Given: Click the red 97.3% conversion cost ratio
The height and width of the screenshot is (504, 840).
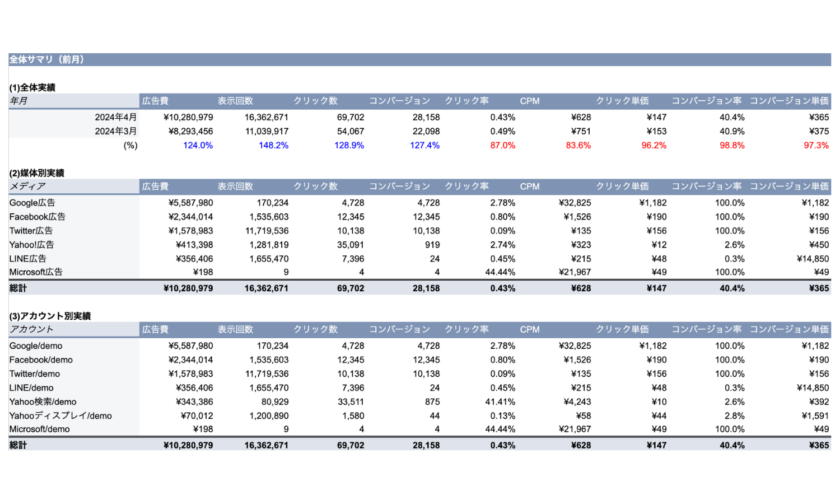Looking at the screenshot, I should [x=816, y=145].
